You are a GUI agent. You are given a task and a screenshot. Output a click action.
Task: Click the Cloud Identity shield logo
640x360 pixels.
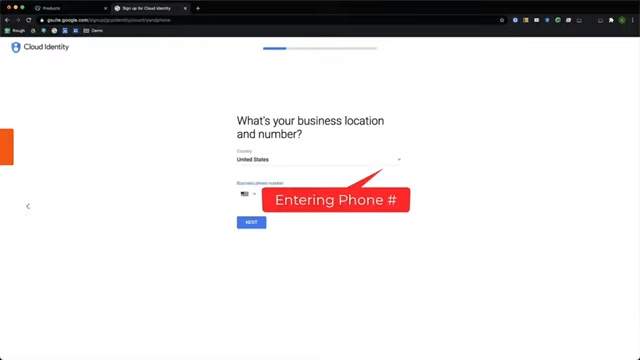[16, 47]
